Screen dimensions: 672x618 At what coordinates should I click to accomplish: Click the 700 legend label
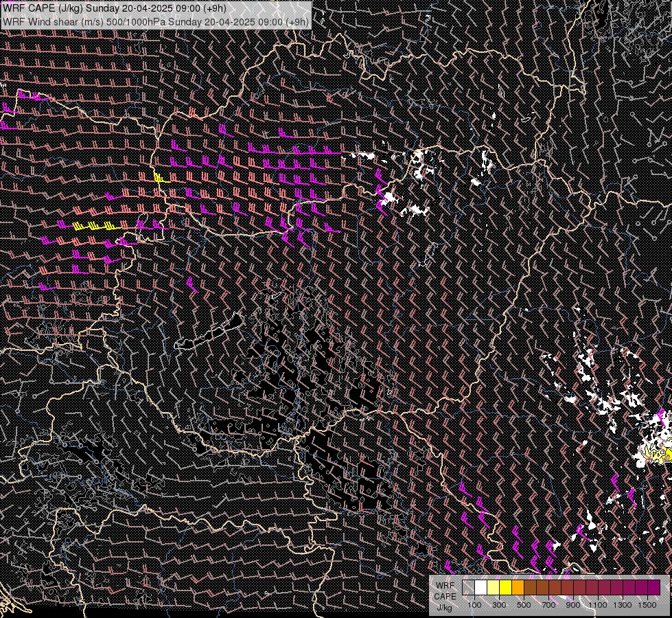[x=548, y=605]
